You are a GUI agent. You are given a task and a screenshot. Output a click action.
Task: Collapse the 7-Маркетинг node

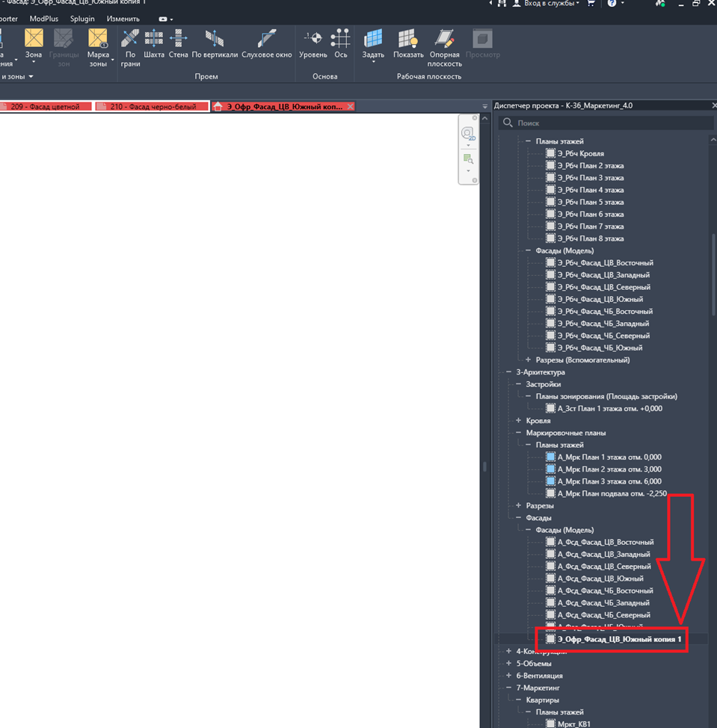508,687
